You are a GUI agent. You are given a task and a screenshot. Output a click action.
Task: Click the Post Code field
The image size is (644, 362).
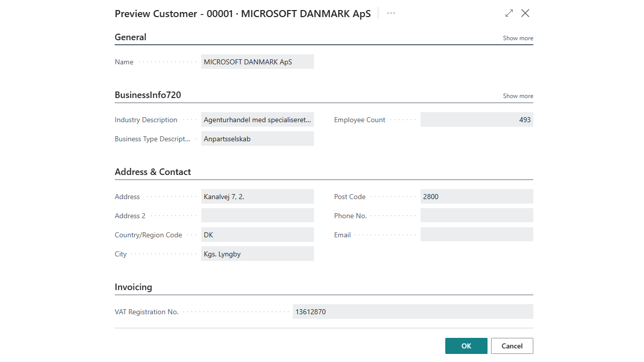[x=477, y=197]
